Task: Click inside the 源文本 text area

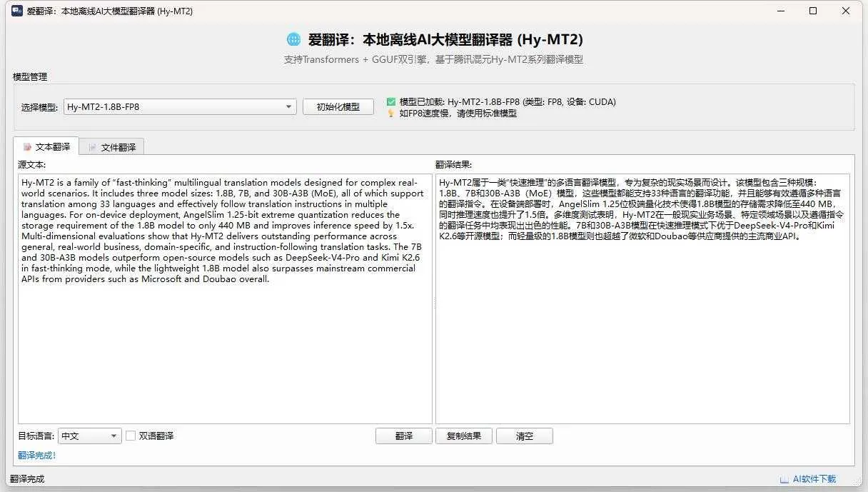Action: point(225,298)
